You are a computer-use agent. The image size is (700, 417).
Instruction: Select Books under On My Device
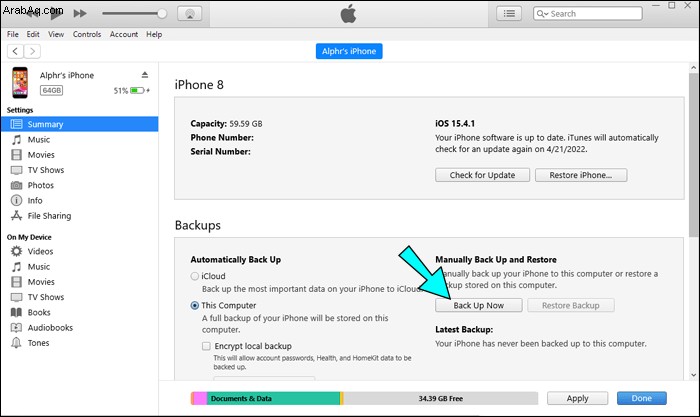pos(39,313)
